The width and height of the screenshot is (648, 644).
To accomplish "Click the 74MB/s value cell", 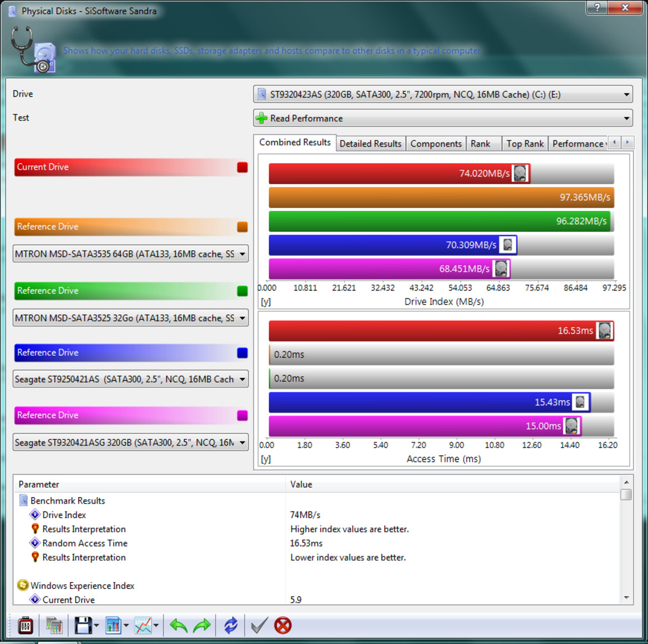I will point(305,515).
